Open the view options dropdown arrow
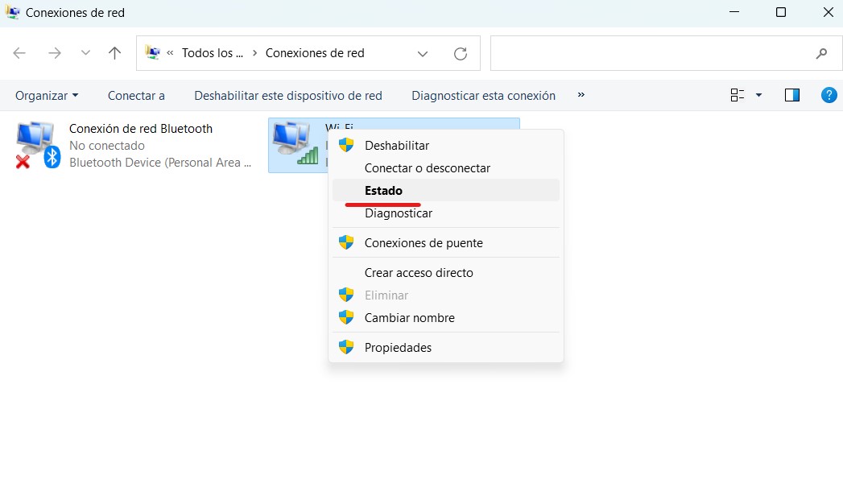This screenshot has width=843, height=504. click(x=758, y=95)
